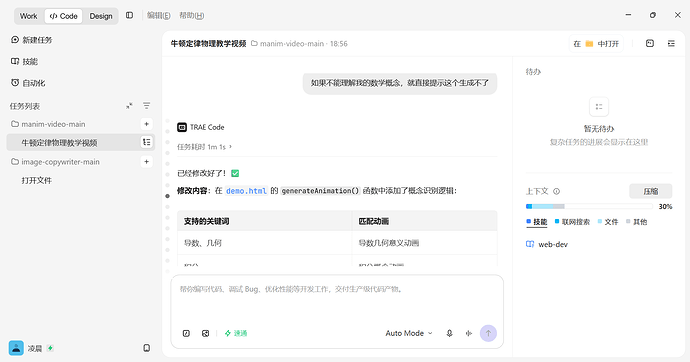690x362 pixels.
Task: Open the info icon beside 上下文
Action: point(556,191)
